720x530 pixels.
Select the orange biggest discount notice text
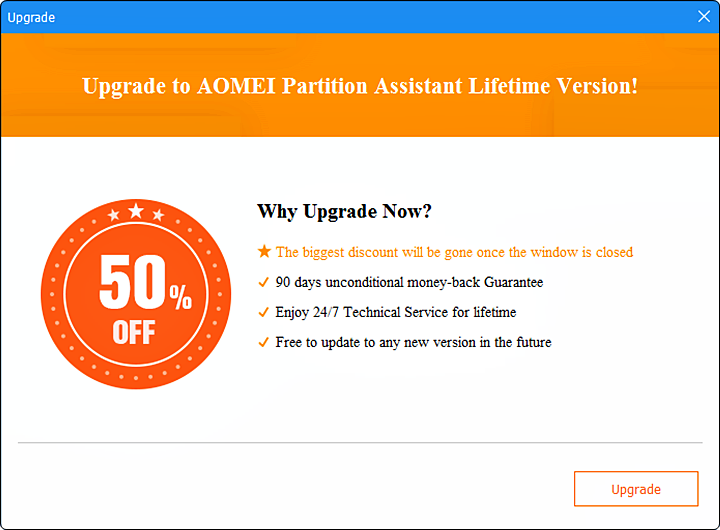click(454, 252)
